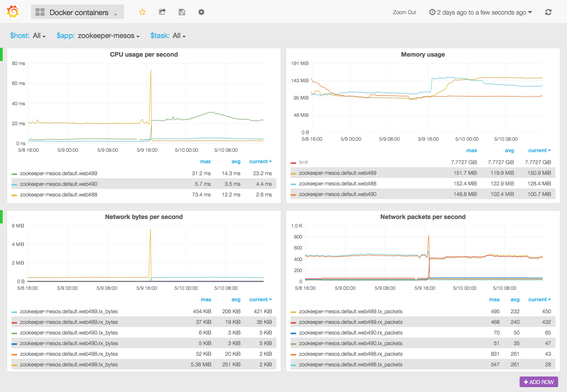Click the green handle of the Network row
The image size is (567, 392).
(x=1, y=217)
